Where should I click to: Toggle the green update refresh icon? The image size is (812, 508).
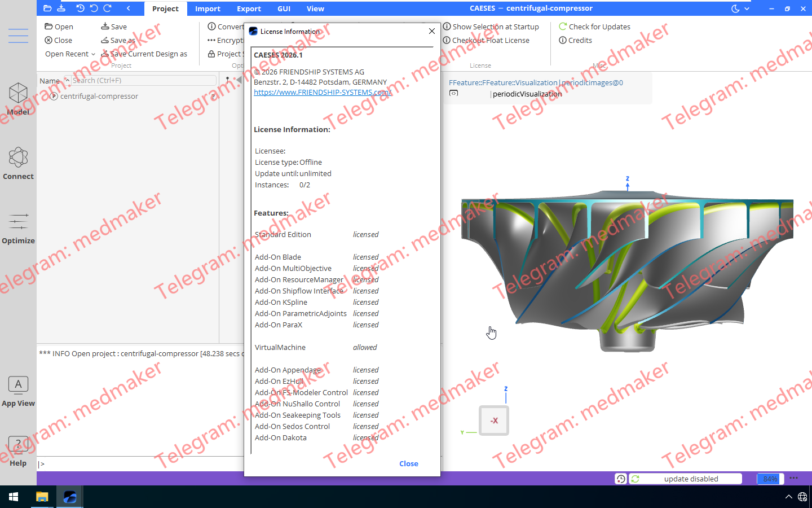click(636, 479)
